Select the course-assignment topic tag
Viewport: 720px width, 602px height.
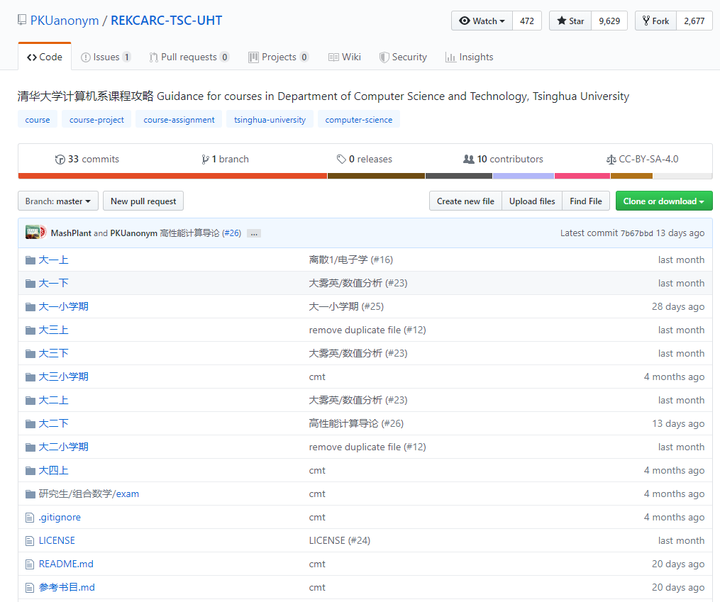179,119
